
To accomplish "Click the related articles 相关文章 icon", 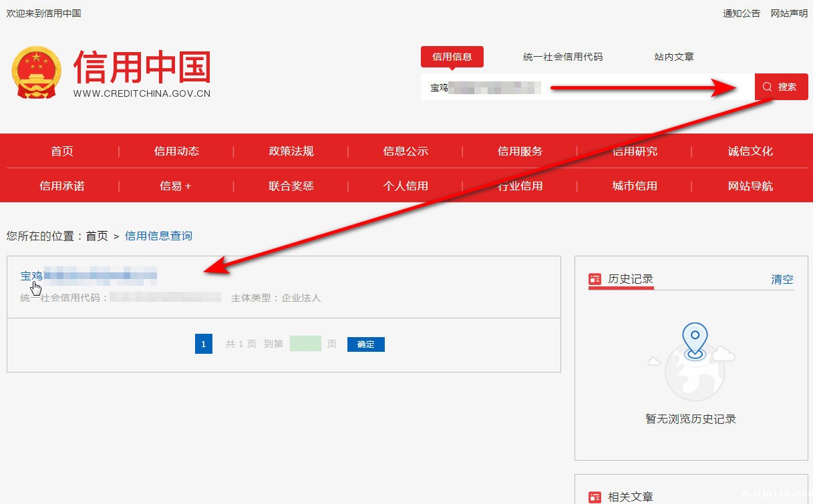I will pos(595,497).
